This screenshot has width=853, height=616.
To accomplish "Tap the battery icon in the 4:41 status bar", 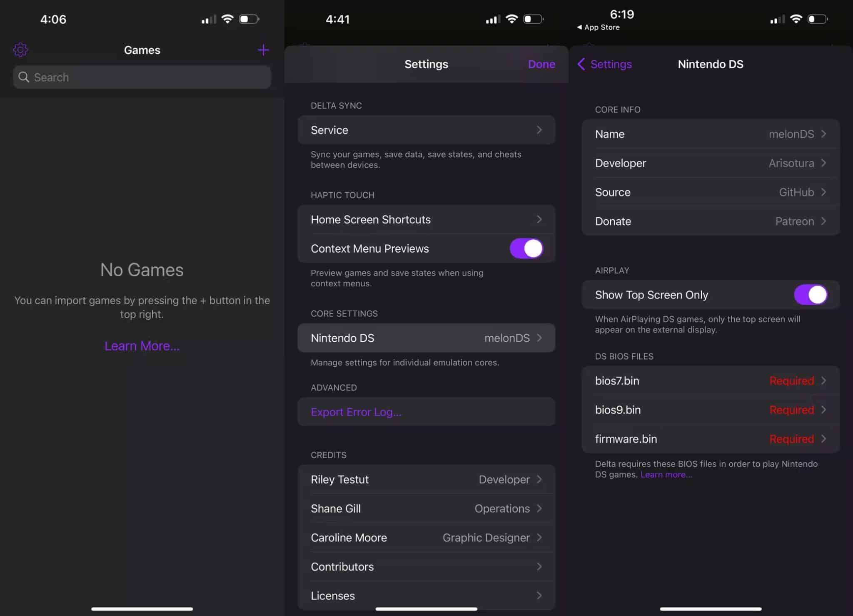I will 534,19.
